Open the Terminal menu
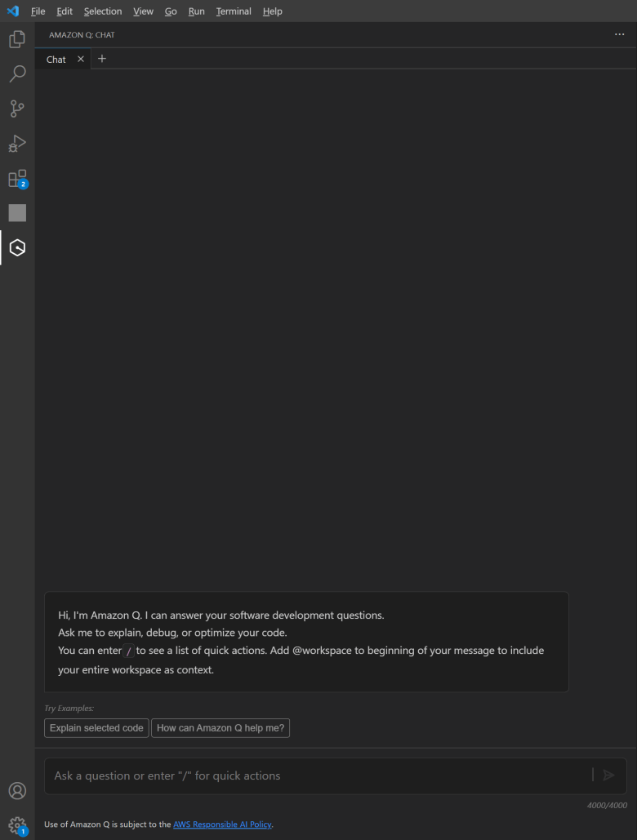The image size is (637, 840). coord(234,11)
